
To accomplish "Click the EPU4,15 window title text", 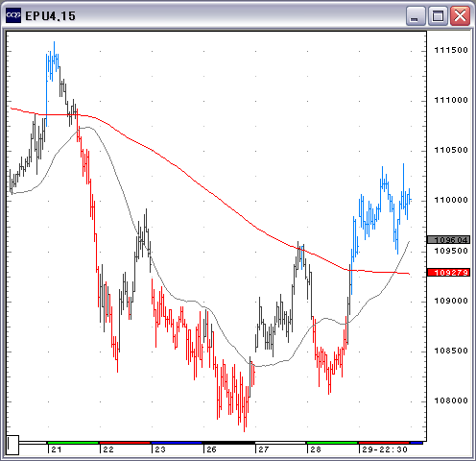I will pos(50,16).
